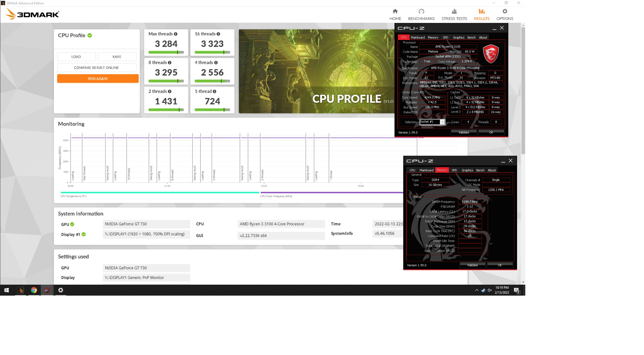Click Validate in top CPU-Z window
Viewport: 644px width, 355px height.
[464, 132]
